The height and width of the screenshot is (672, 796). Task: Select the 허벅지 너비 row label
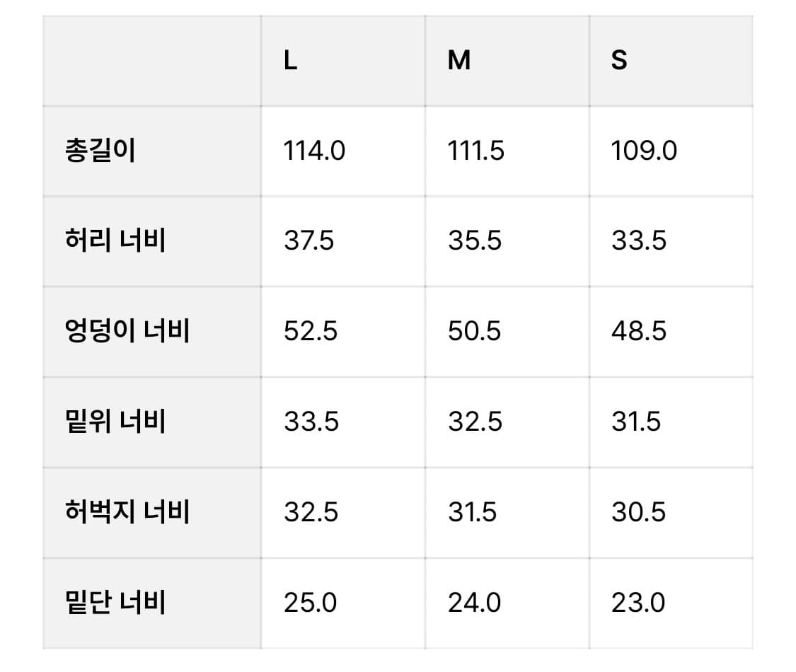click(x=127, y=512)
